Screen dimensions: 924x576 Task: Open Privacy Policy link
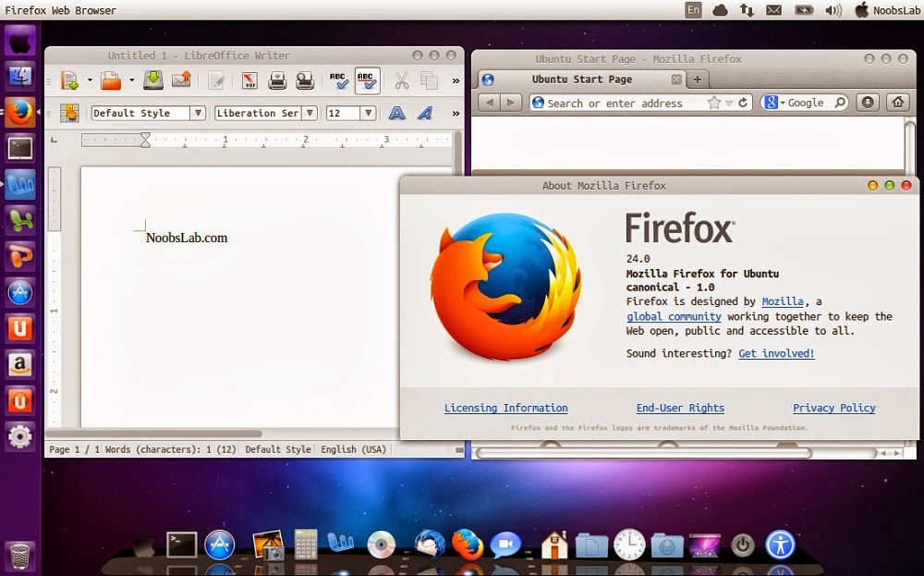tap(833, 408)
